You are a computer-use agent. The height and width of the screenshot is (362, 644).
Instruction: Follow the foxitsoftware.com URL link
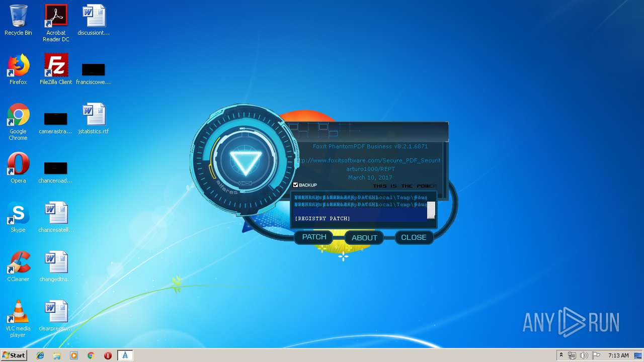[369, 160]
